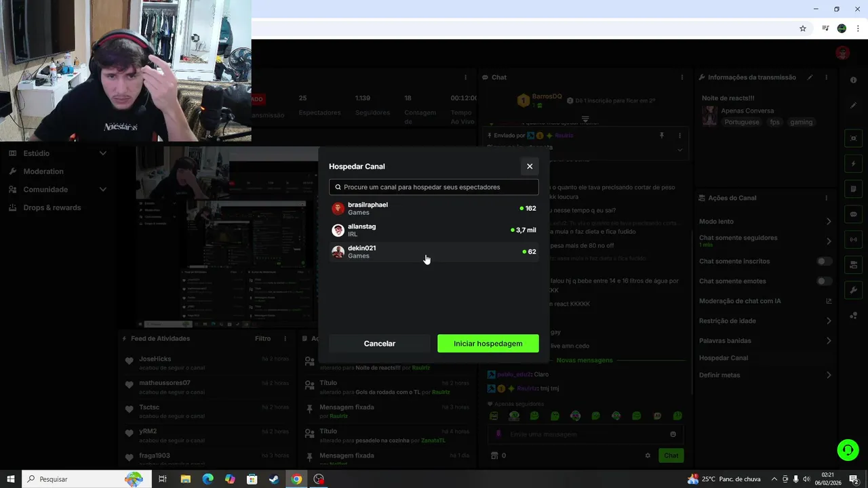Bookmark this page with the star icon
The image size is (868, 488).
click(803, 28)
